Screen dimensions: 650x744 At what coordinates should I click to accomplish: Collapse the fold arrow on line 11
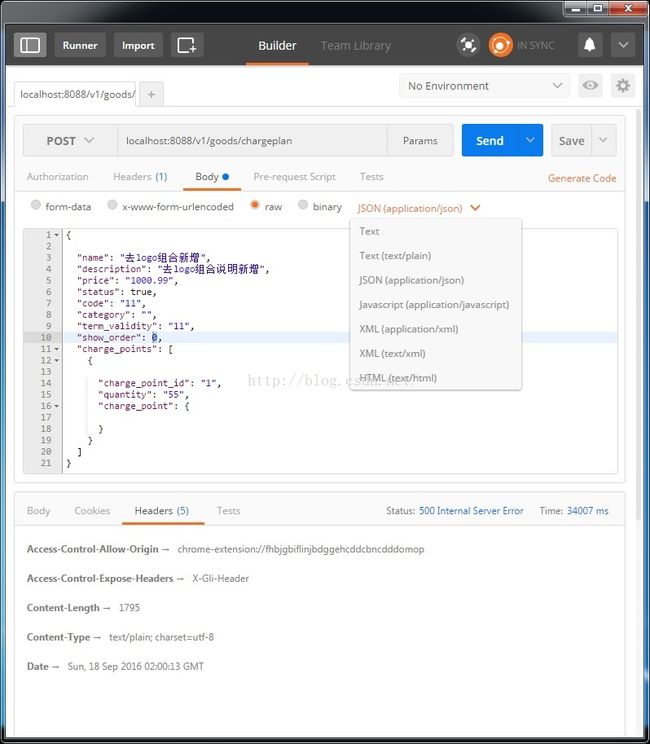tap(57, 349)
